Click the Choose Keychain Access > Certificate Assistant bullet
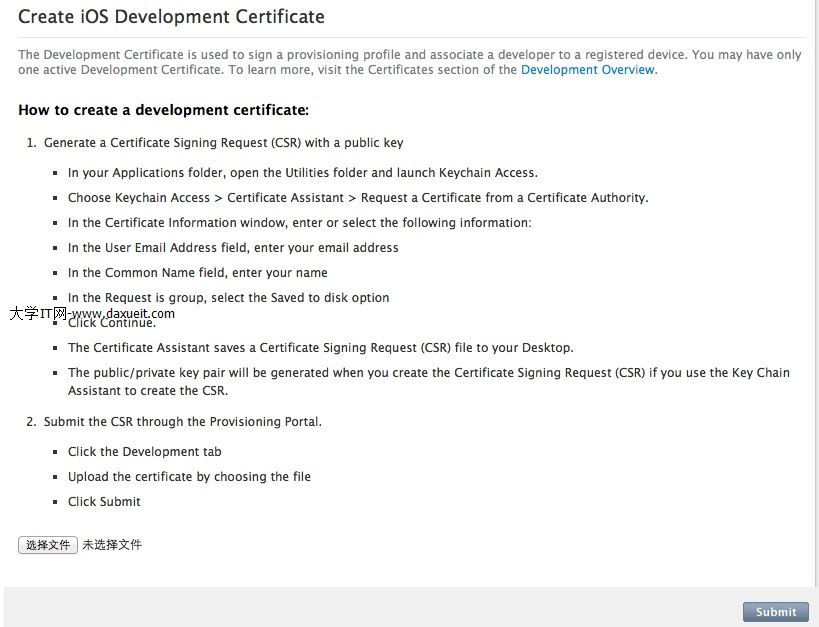The image size is (819, 627). click(358, 197)
